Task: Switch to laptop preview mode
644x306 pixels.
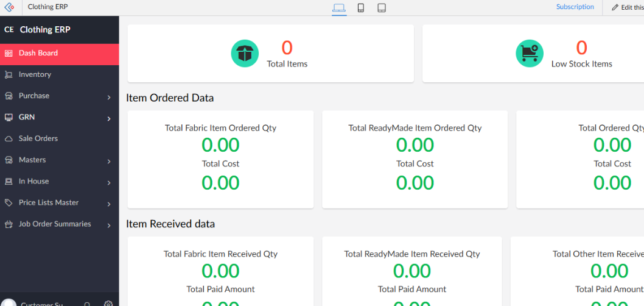Action: (x=339, y=8)
